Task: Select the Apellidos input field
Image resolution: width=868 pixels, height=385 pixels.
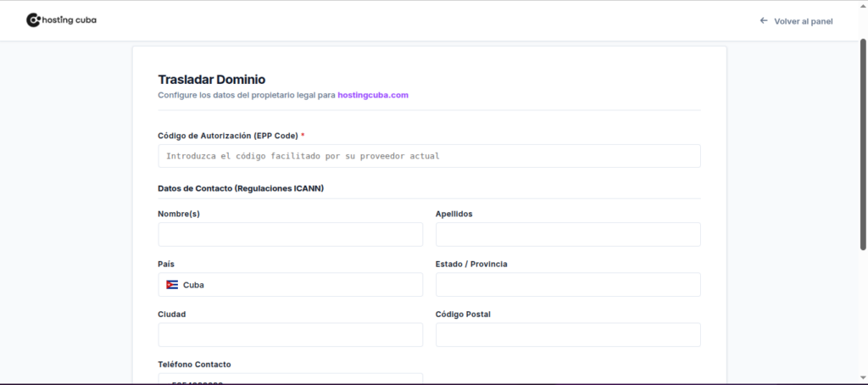Action: [568, 235]
